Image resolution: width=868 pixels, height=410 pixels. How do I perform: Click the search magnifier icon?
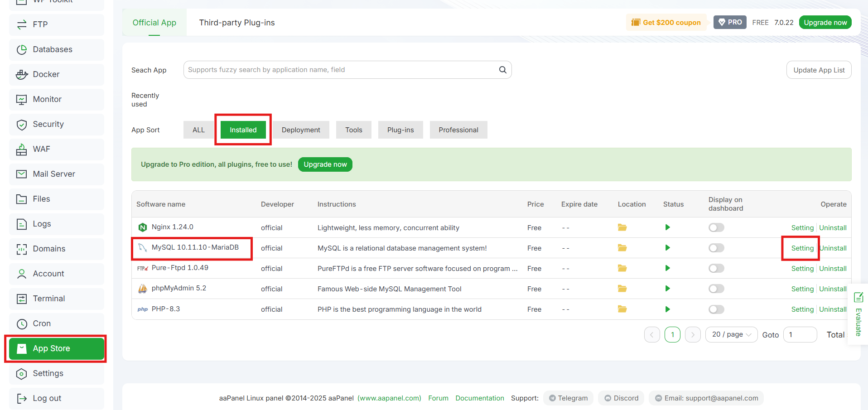[x=502, y=69]
